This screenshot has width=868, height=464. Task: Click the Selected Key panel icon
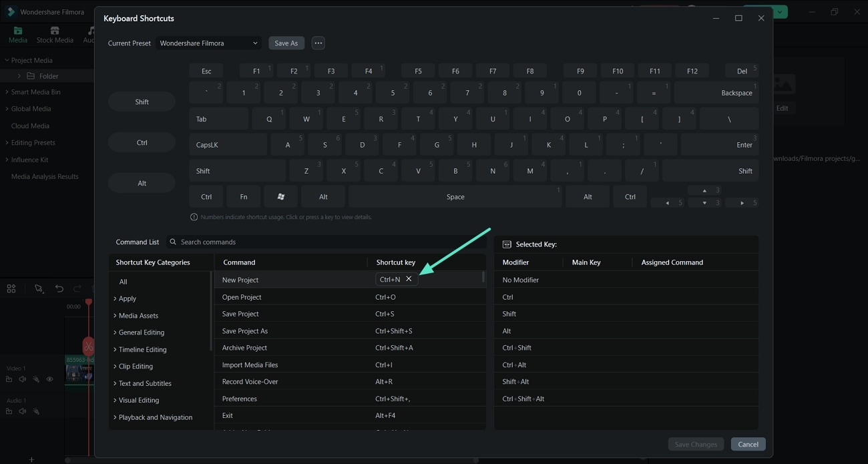(507, 244)
